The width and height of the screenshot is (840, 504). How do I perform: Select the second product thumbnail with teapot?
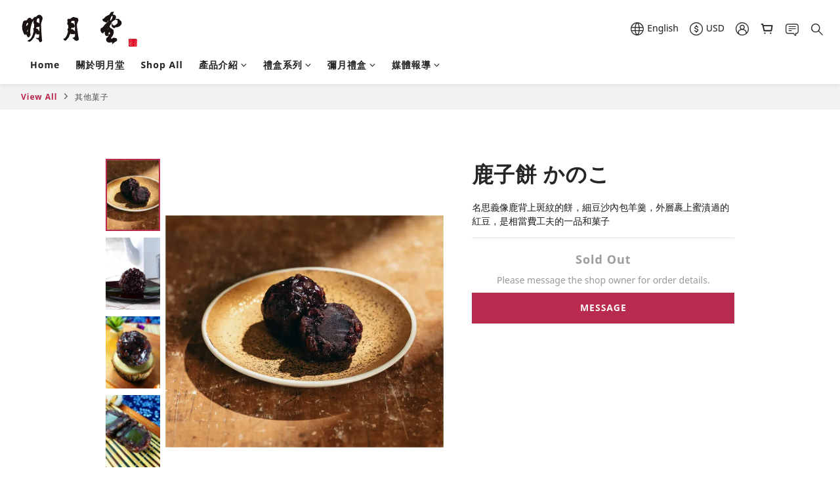click(x=133, y=274)
